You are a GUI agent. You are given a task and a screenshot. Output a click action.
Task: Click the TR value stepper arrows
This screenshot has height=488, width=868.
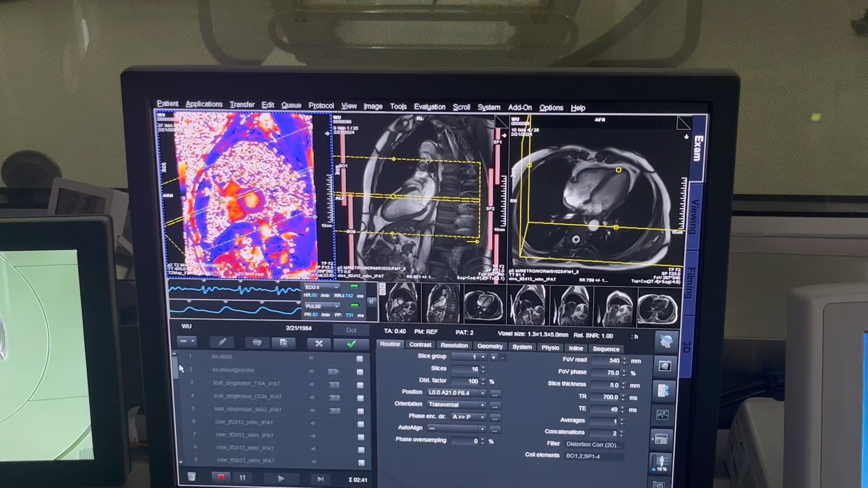click(623, 397)
